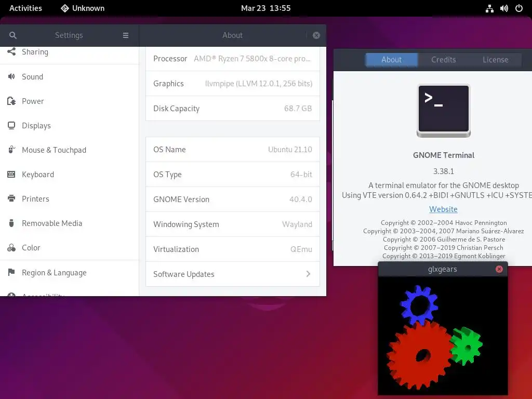Select Mouse & Touchpad settings
532x399 pixels.
(69, 150)
